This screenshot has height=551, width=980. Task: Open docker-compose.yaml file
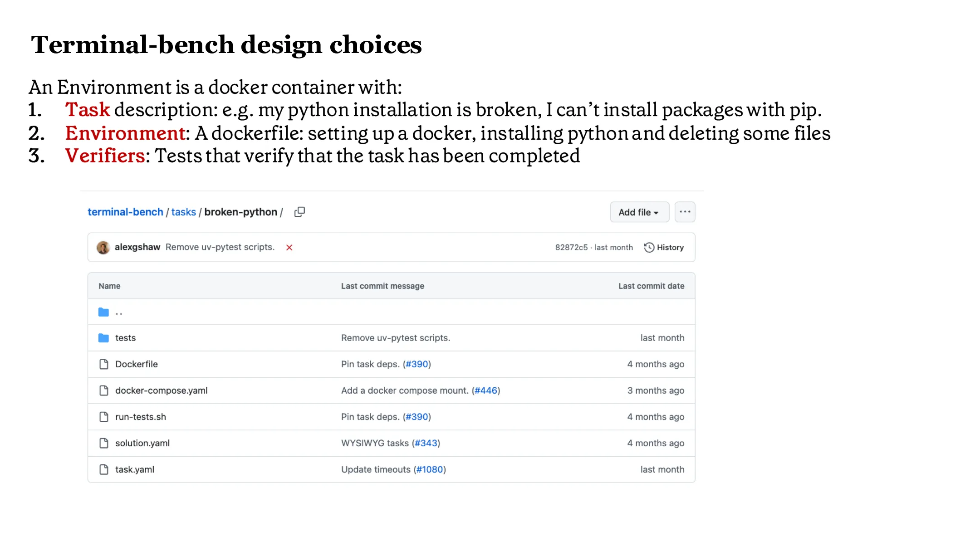(161, 390)
